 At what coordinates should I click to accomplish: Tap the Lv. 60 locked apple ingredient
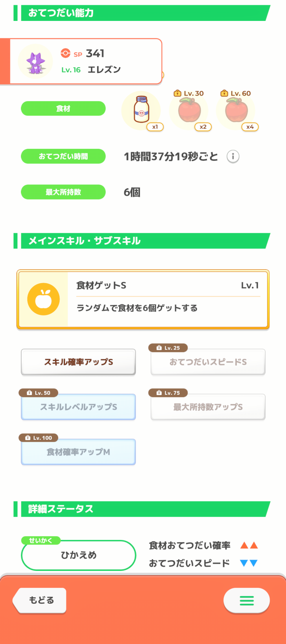tap(236, 110)
